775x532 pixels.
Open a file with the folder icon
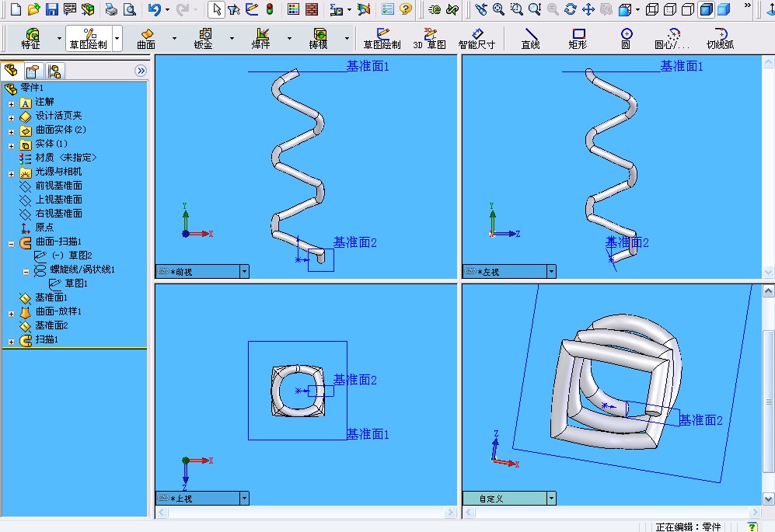point(33,9)
